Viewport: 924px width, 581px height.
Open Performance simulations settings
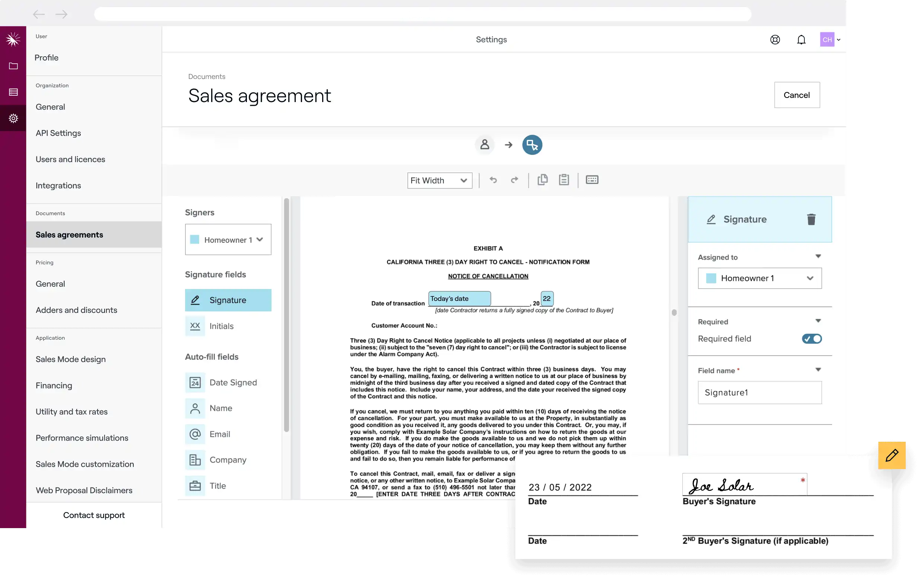pyautogui.click(x=82, y=438)
